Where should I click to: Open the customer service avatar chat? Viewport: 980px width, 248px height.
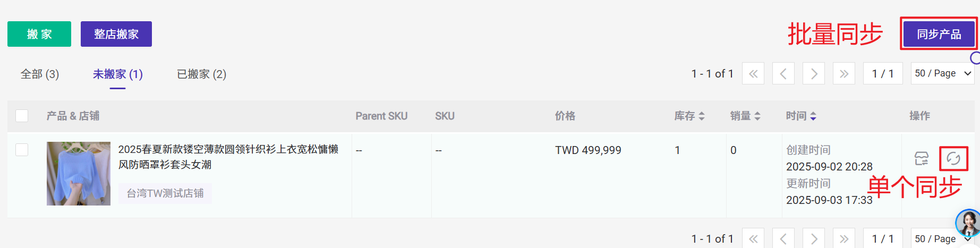coord(969,223)
